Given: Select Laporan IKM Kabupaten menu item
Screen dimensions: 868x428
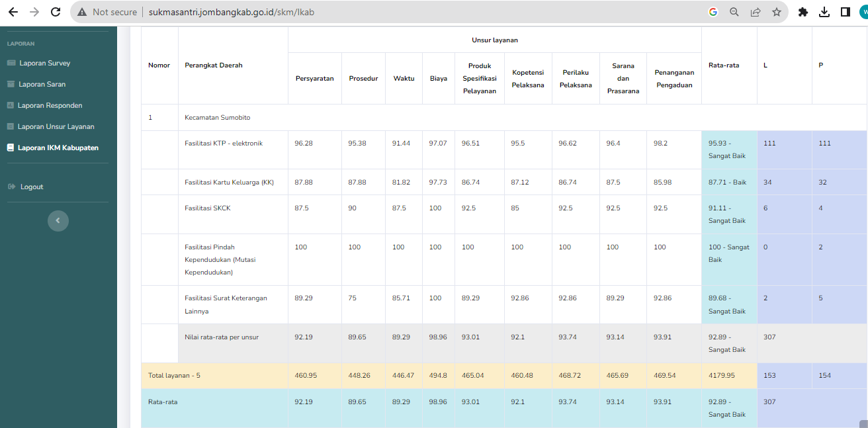Looking at the screenshot, I should point(58,148).
